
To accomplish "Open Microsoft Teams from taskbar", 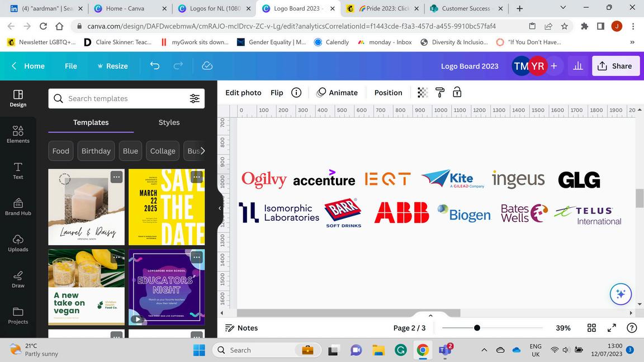I will 445,350.
